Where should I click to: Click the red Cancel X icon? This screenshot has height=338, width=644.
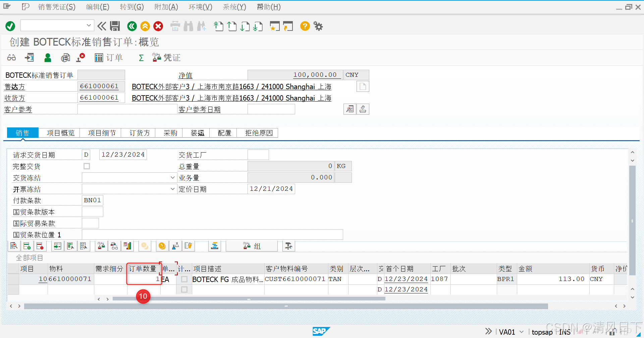pos(158,26)
